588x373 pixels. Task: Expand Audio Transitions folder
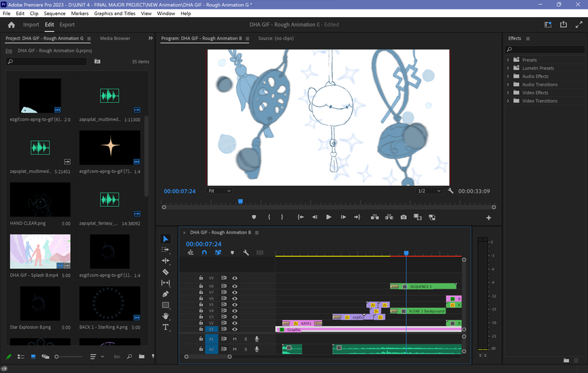(508, 84)
